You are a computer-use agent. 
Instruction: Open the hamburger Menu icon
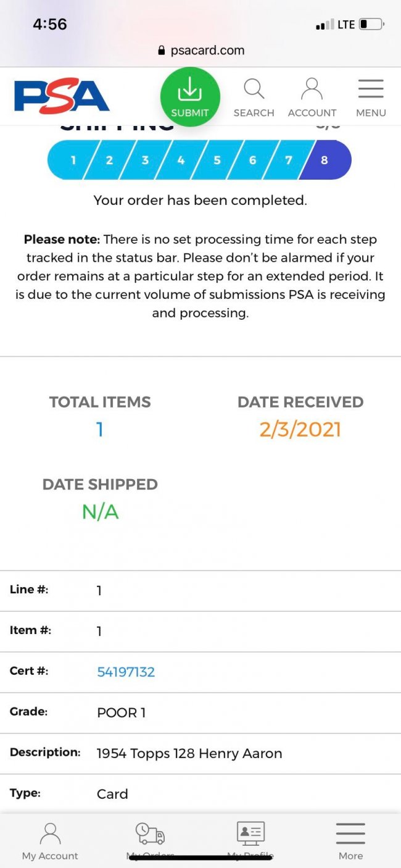(x=371, y=90)
